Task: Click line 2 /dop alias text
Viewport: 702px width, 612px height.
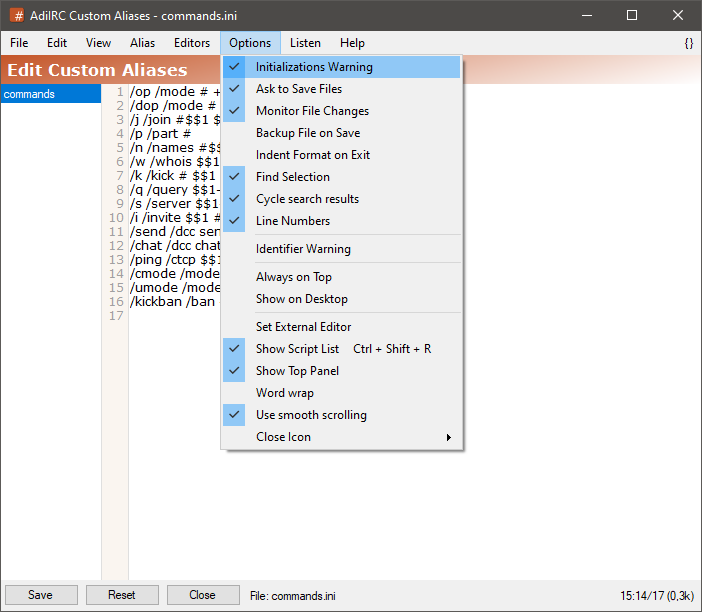Action: (x=173, y=106)
